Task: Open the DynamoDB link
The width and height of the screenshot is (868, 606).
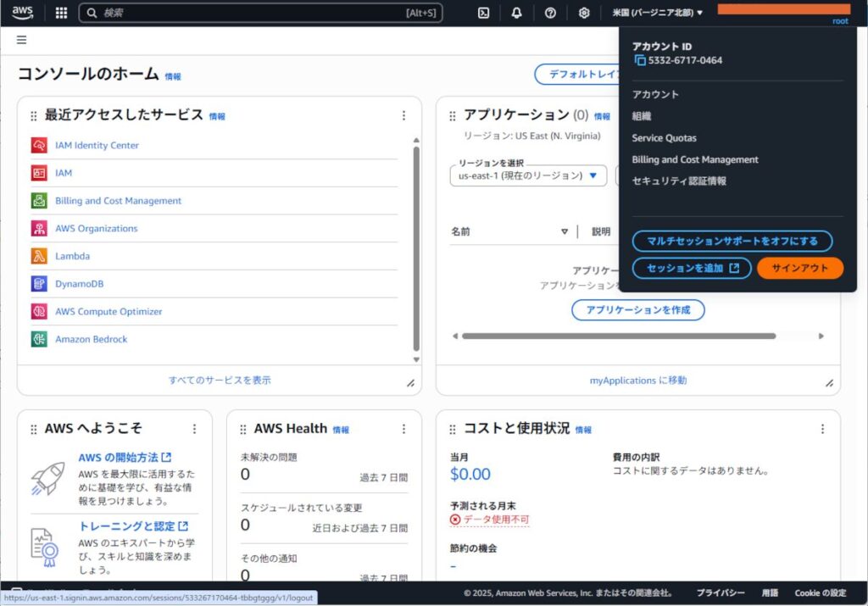Action: pyautogui.click(x=79, y=283)
